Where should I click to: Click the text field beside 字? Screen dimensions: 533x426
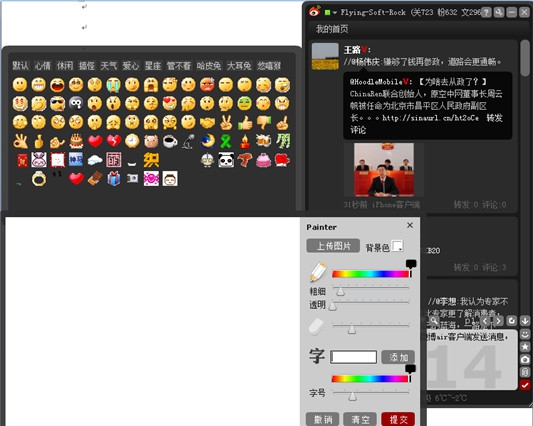pos(354,357)
